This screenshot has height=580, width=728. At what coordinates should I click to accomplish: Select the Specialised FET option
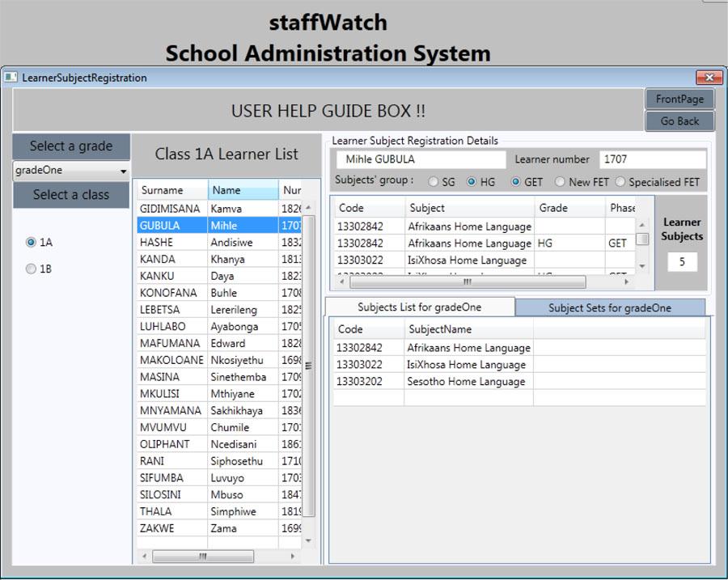620,181
